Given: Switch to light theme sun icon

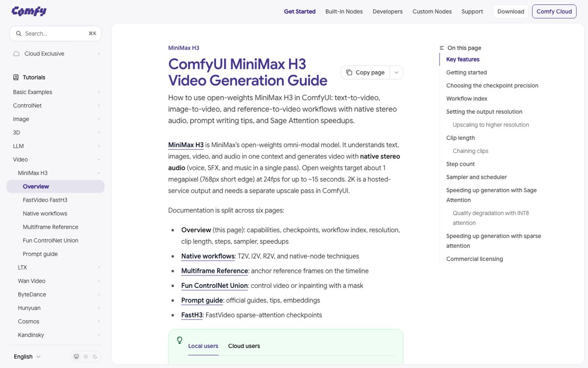Looking at the screenshot, I should pos(86,357).
